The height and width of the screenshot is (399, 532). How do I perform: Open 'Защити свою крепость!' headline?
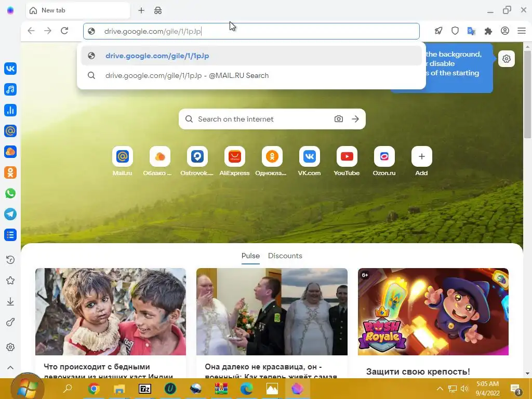[x=418, y=371]
